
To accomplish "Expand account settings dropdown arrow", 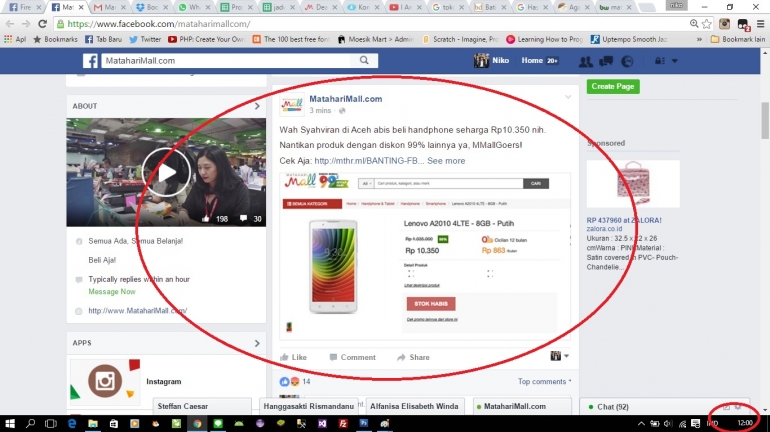I will click(675, 61).
